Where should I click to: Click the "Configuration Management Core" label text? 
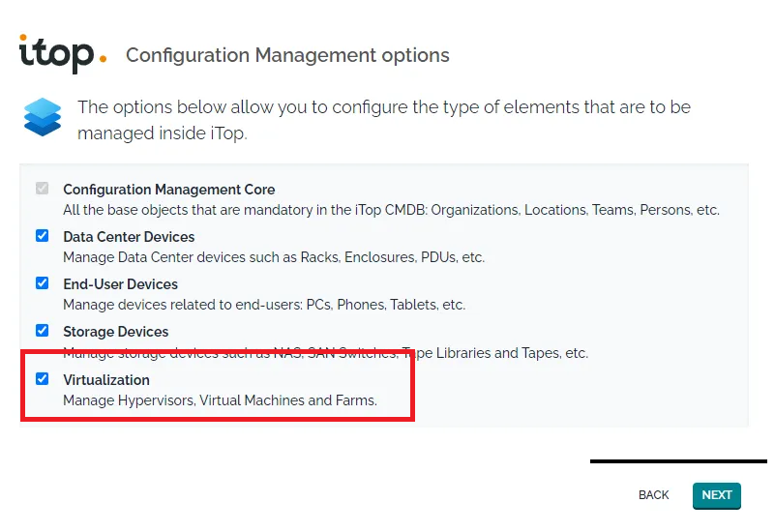169,190
